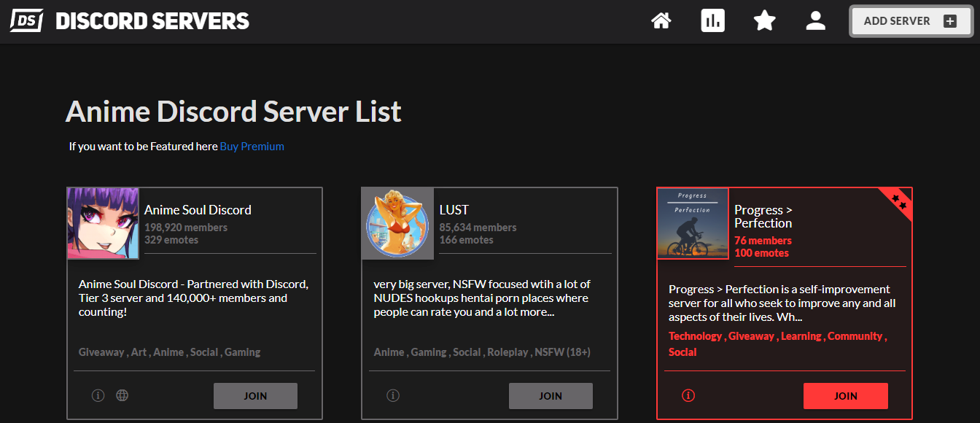Click the Anime Discord Server List heading
980x423 pixels.
(233, 112)
